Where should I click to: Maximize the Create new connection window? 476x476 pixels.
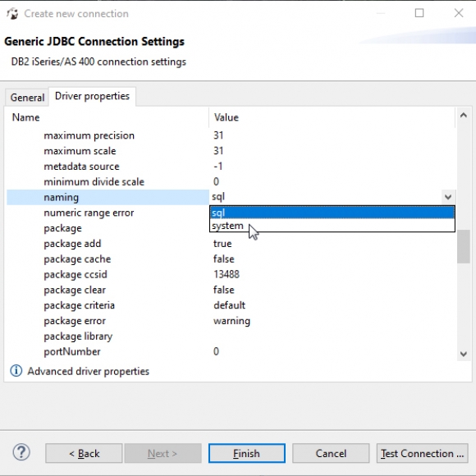tap(419, 13)
